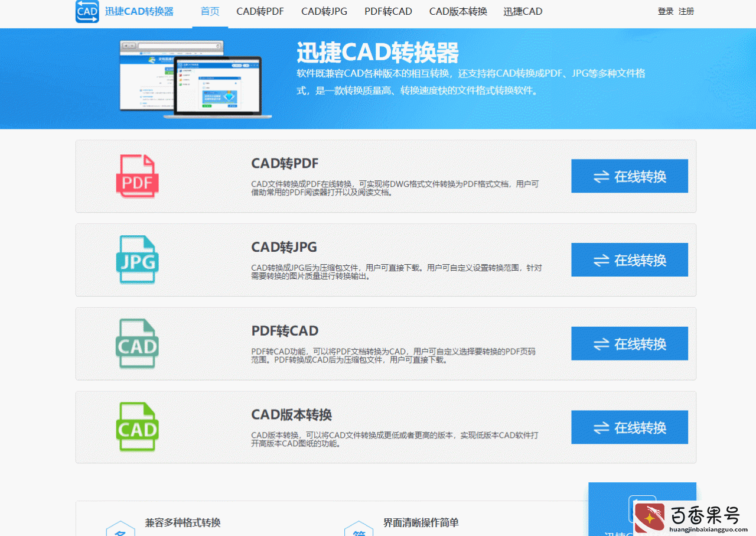Click 在线转换 button for CAD转PDF
The height and width of the screenshot is (536, 756).
pyautogui.click(x=630, y=176)
